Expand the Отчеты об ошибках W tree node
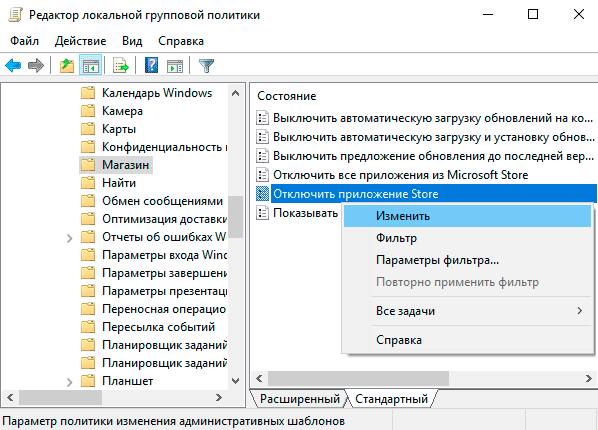 (x=69, y=238)
